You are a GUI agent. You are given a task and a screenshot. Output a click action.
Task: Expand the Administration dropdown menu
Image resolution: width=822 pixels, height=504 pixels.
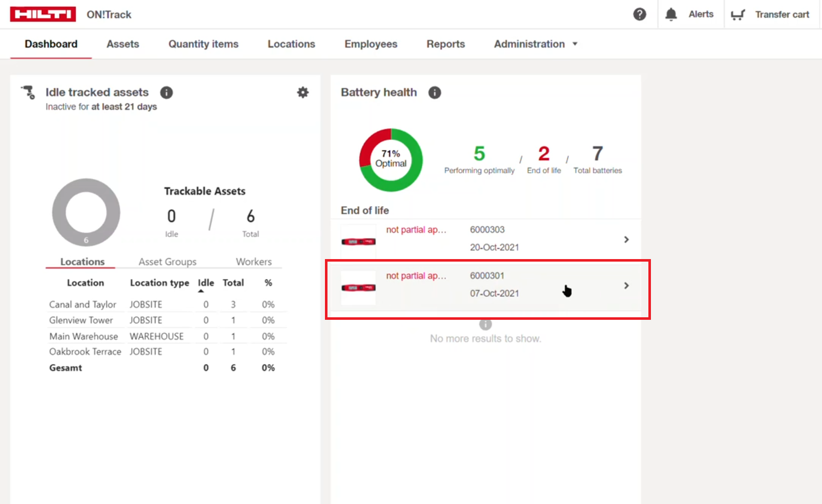[x=536, y=44]
